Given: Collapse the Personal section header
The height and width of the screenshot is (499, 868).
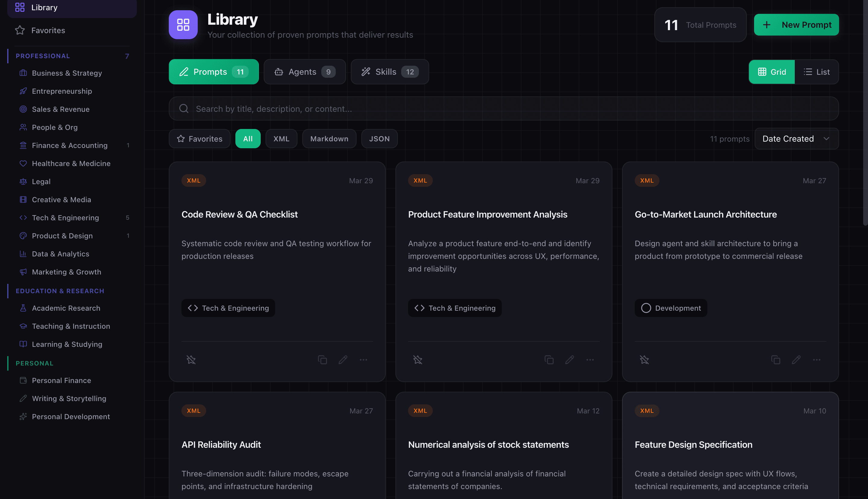Looking at the screenshot, I should coord(72,363).
